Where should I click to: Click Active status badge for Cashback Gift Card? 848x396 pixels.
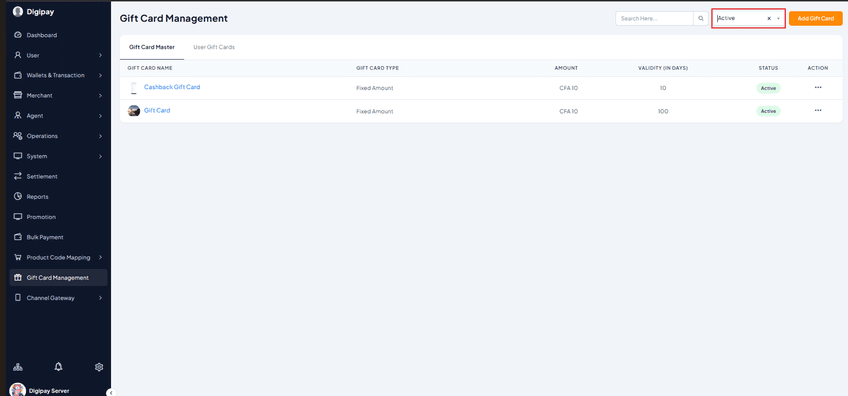pyautogui.click(x=768, y=88)
